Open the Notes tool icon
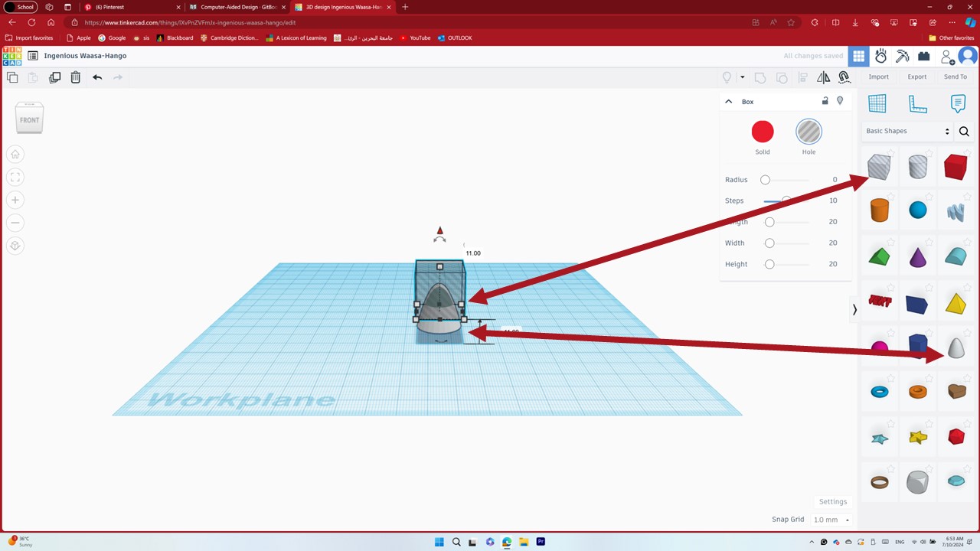The width and height of the screenshot is (980, 551). pyautogui.click(x=957, y=103)
